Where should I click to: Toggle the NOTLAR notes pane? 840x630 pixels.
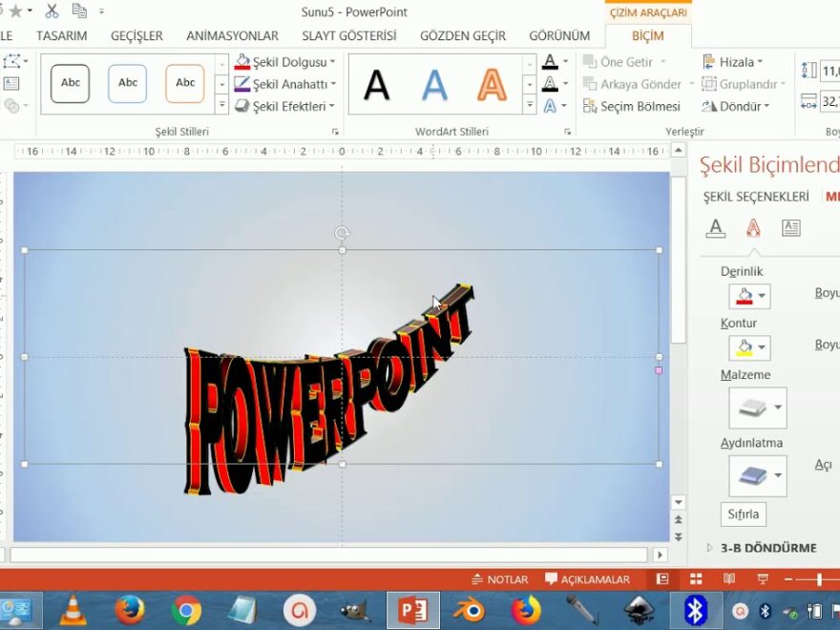[x=499, y=579]
